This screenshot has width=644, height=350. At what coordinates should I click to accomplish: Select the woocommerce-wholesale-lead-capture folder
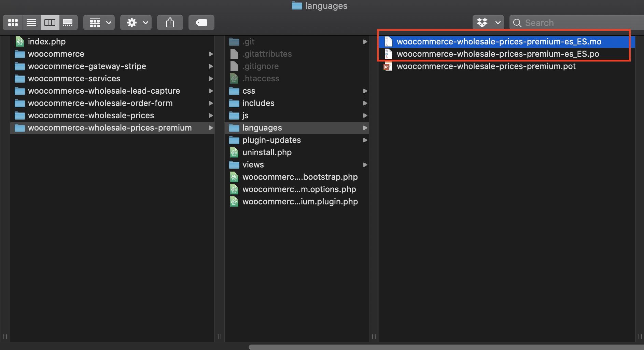[x=104, y=91]
